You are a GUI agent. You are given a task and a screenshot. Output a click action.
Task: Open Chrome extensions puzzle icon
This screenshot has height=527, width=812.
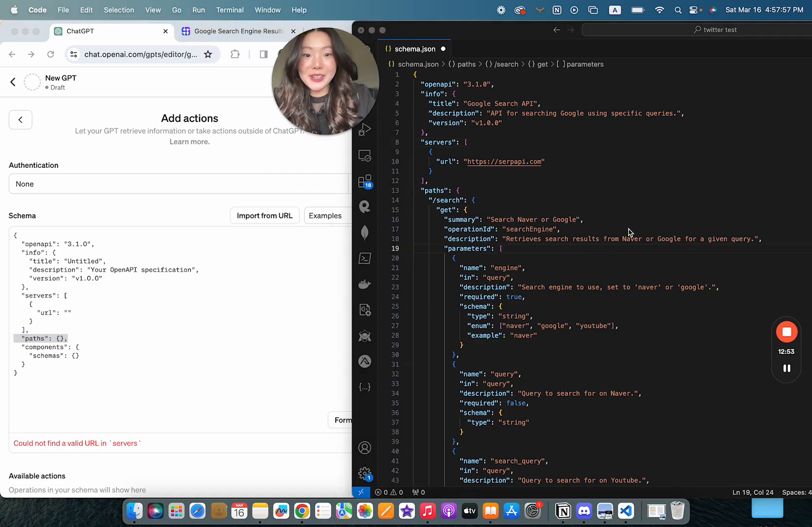click(x=235, y=54)
